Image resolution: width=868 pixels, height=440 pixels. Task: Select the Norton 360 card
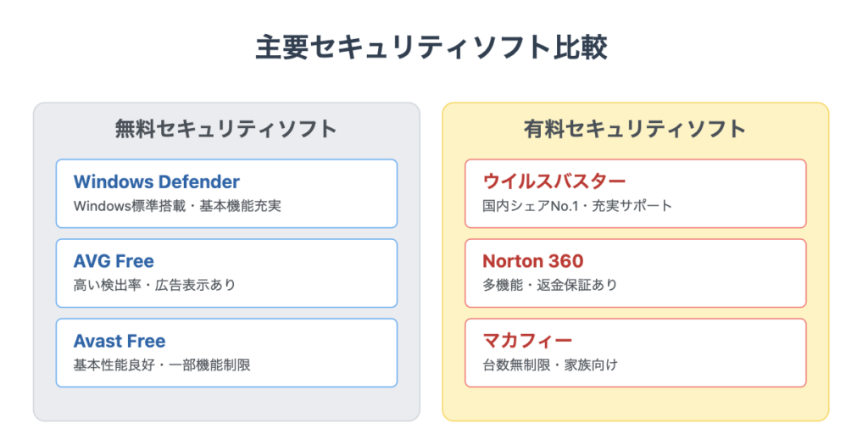click(636, 273)
